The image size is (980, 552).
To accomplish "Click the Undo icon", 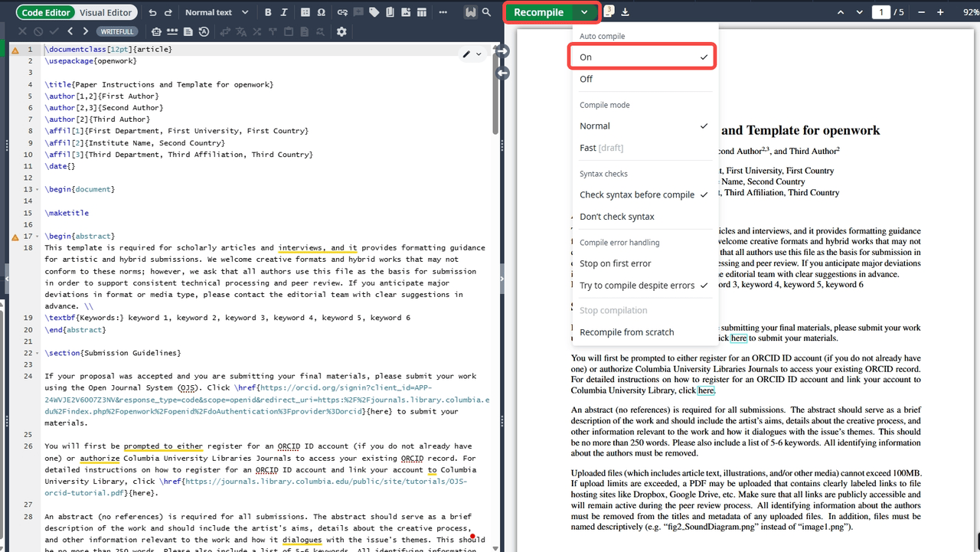I will point(152,12).
